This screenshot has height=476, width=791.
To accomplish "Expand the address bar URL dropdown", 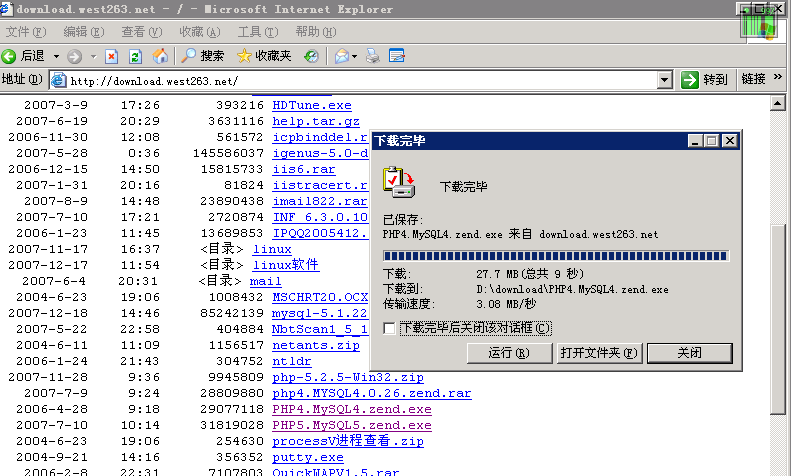I will pyautogui.click(x=665, y=80).
